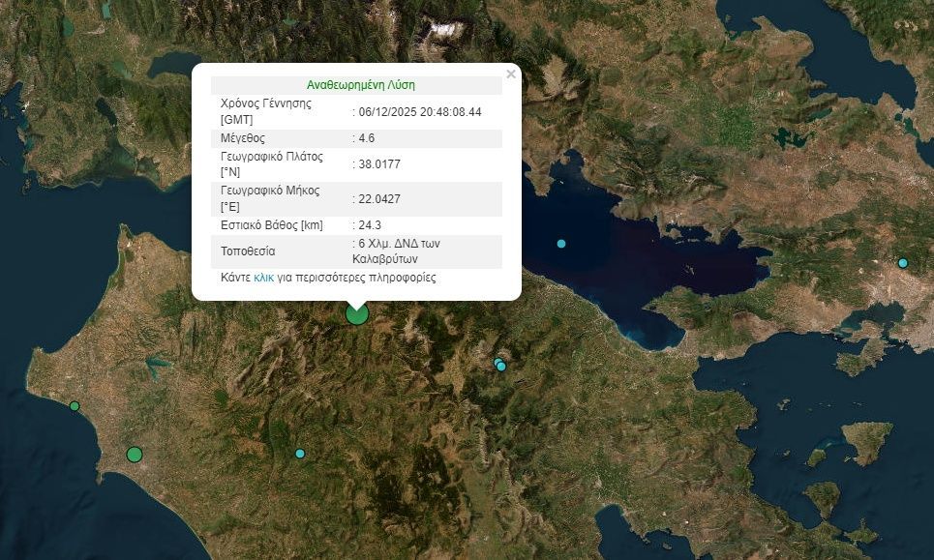Image resolution: width=934 pixels, height=560 pixels.
Task: Click the 'Μέγεθος' label in popup
Action: pyautogui.click(x=244, y=138)
